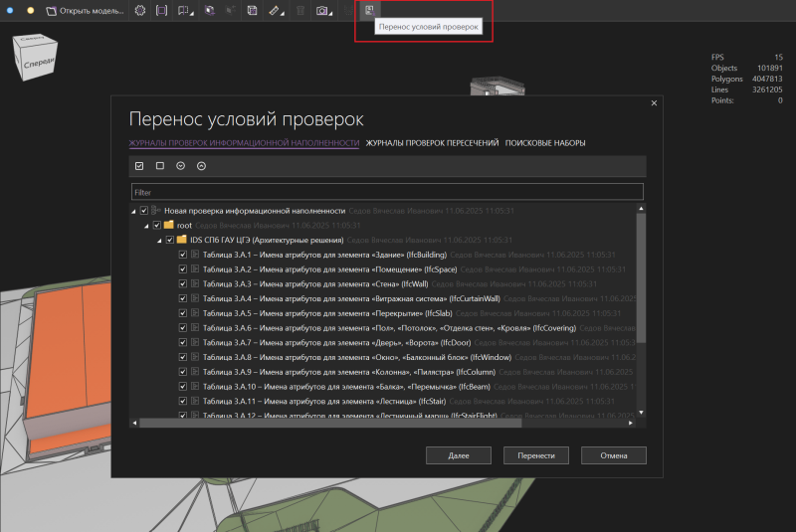Click the gear settings icon in top toolbar
796x532 pixels.
tap(139, 11)
